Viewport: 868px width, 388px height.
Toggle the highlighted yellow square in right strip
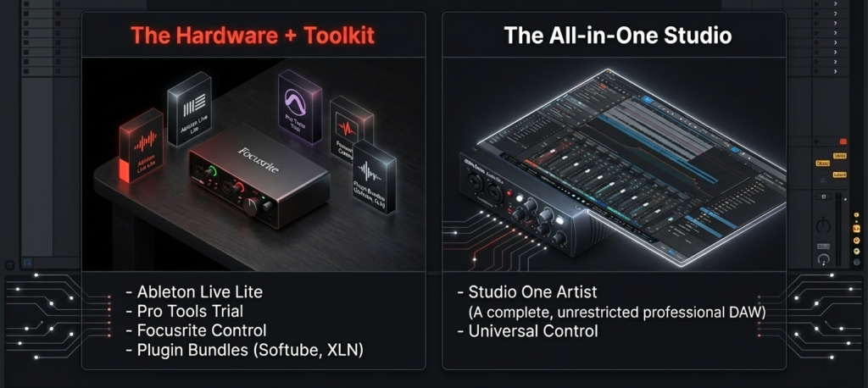tap(856, 229)
